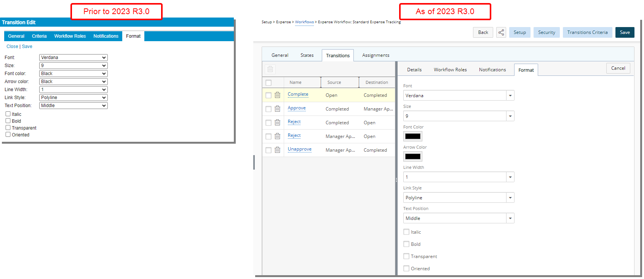Click the Cancel button

(618, 68)
